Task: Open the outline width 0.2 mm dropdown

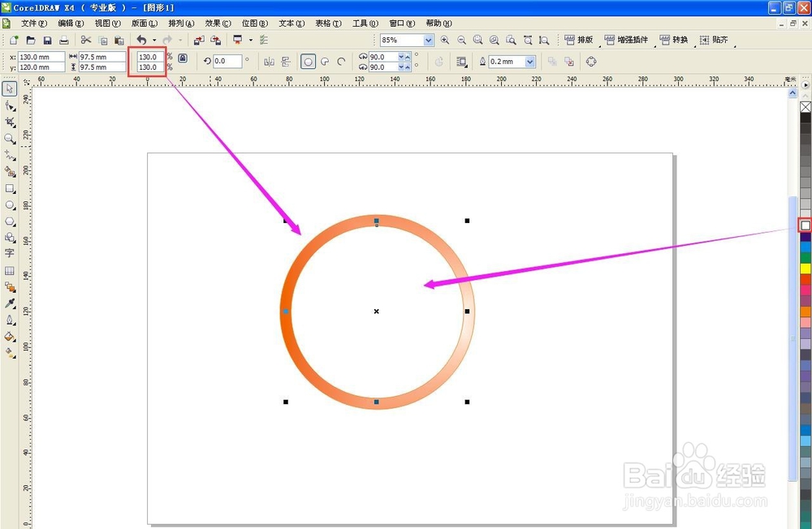Action: [x=529, y=62]
